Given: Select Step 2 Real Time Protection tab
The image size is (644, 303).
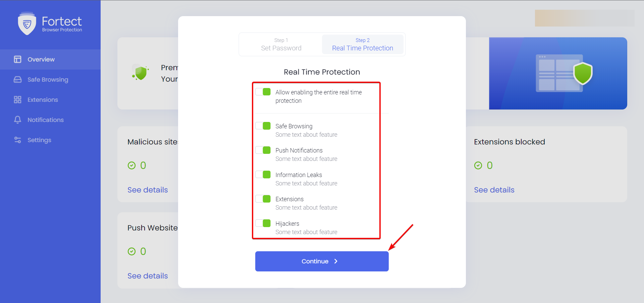Looking at the screenshot, I should pos(362,44).
